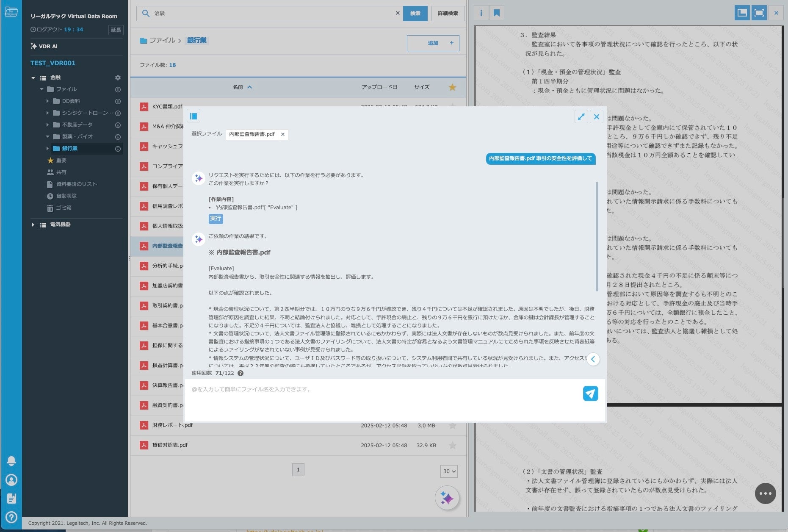Image resolution: width=788 pixels, height=532 pixels.
Task: Filter by favorite star column header
Action: tap(452, 87)
